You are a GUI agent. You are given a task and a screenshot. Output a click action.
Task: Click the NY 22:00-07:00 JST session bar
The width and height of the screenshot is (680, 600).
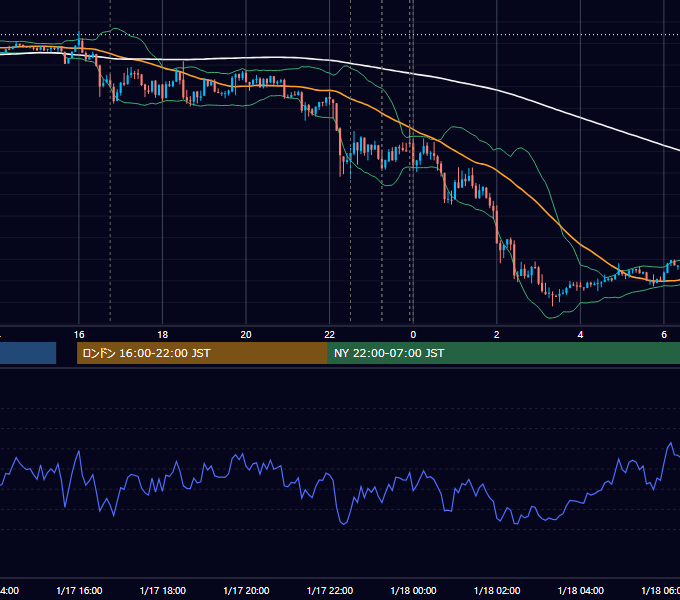(x=503, y=353)
